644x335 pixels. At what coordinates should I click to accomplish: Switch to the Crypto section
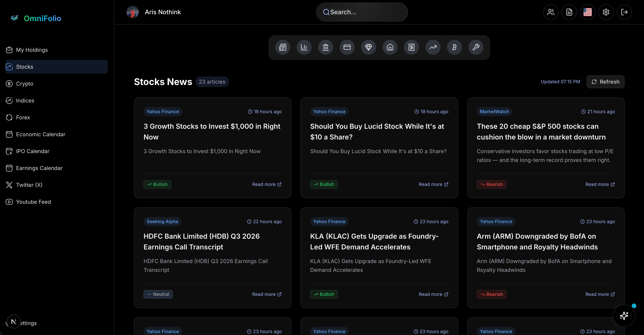(x=25, y=84)
